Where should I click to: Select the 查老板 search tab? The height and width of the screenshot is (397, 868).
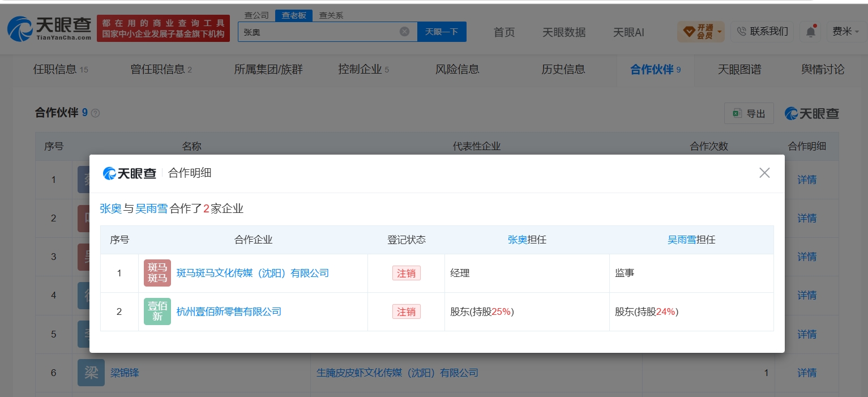coord(294,15)
